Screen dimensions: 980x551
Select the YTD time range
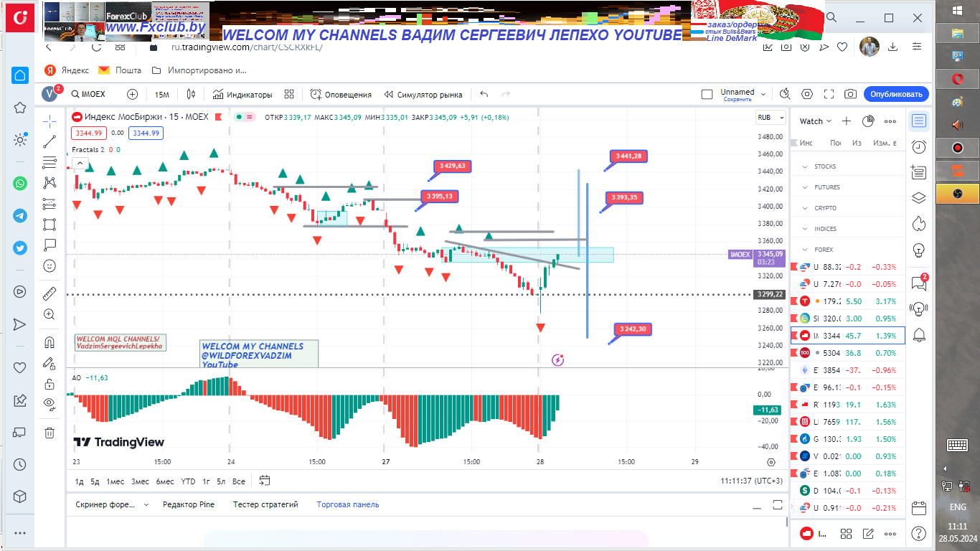point(188,481)
